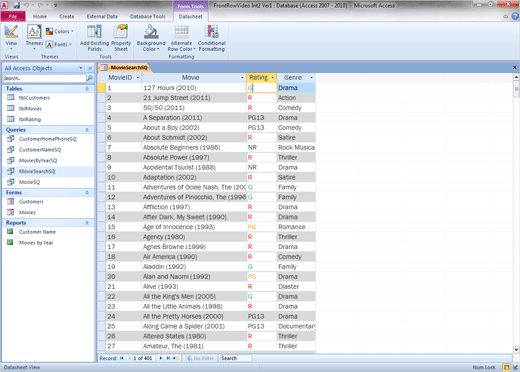Click the No Filter indicator
This screenshot has width=520, height=372.
click(x=200, y=358)
